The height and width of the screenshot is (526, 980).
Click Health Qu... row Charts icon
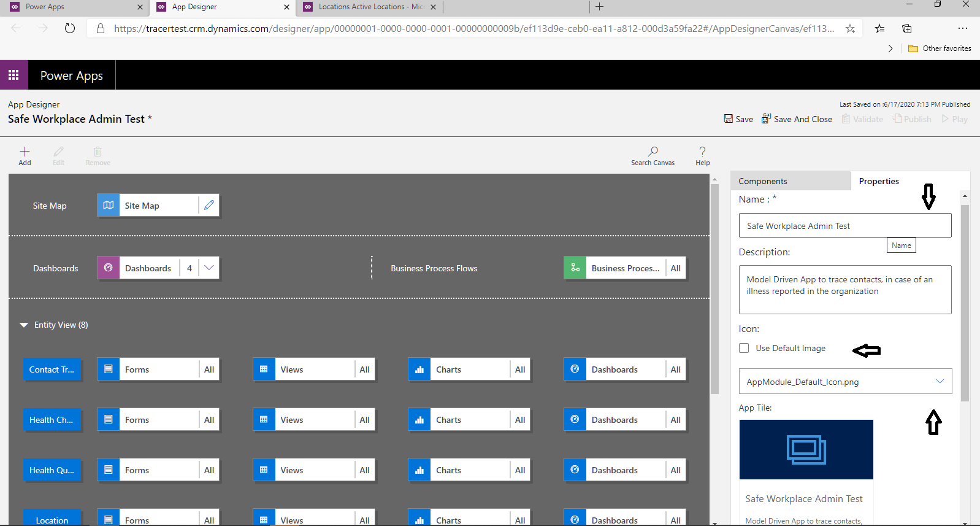[x=419, y=470]
